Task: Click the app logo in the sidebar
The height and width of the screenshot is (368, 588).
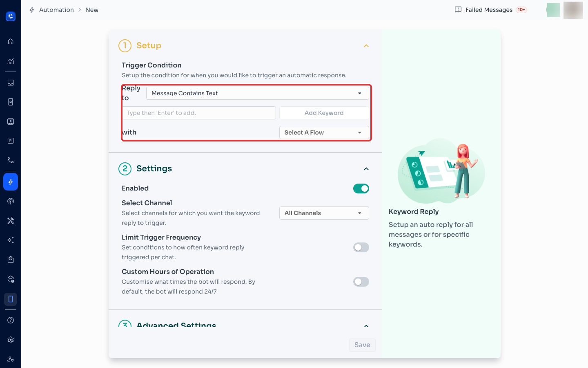Action: (11, 16)
